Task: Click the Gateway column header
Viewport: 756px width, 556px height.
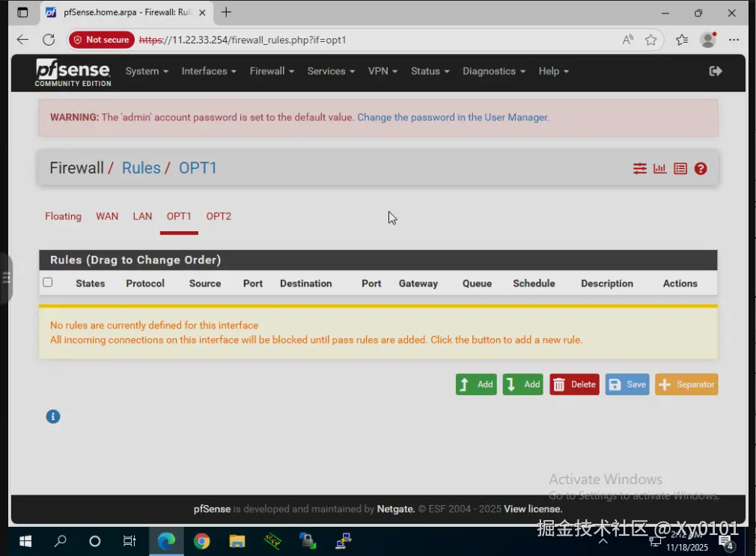Action: (418, 283)
